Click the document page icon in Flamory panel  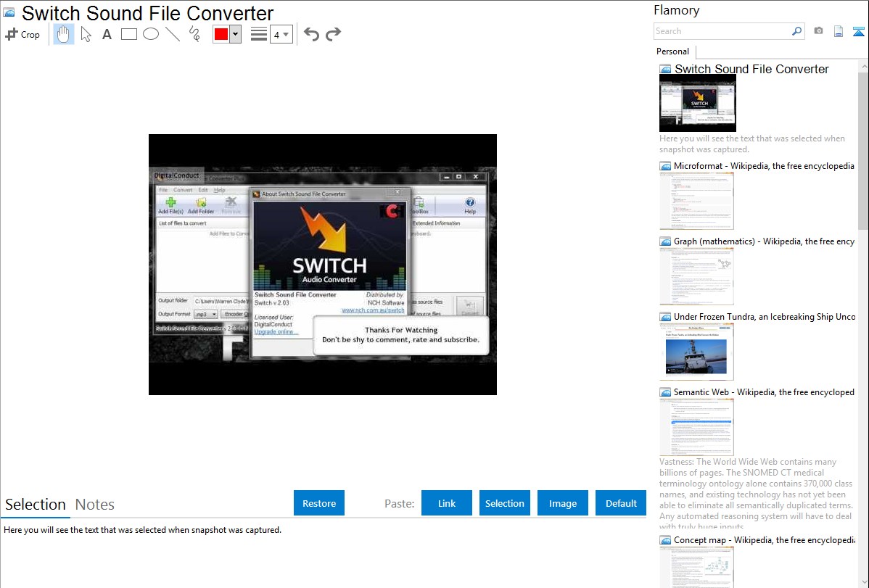pos(839,31)
